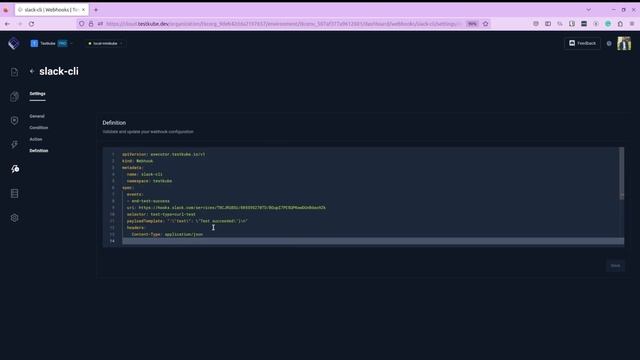Open the list-all-tabs chevron in the tab bar
This screenshot has width=640, height=360.
tap(589, 9)
